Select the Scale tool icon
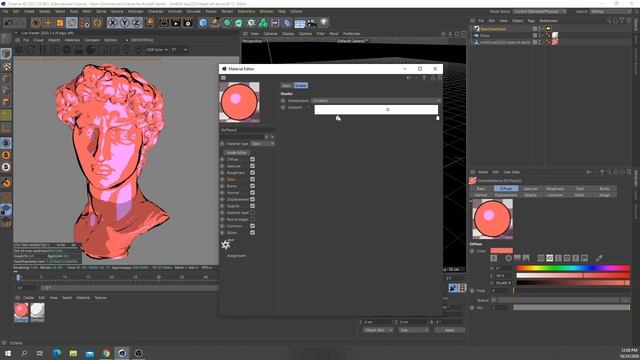Image resolution: width=640 pixels, height=360 pixels. (60, 23)
